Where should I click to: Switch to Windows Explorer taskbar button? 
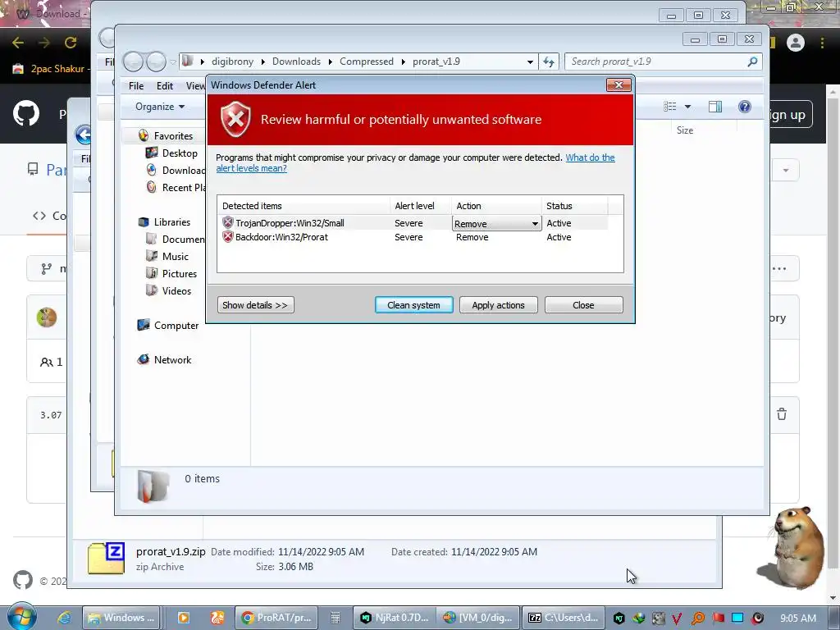tap(121, 618)
